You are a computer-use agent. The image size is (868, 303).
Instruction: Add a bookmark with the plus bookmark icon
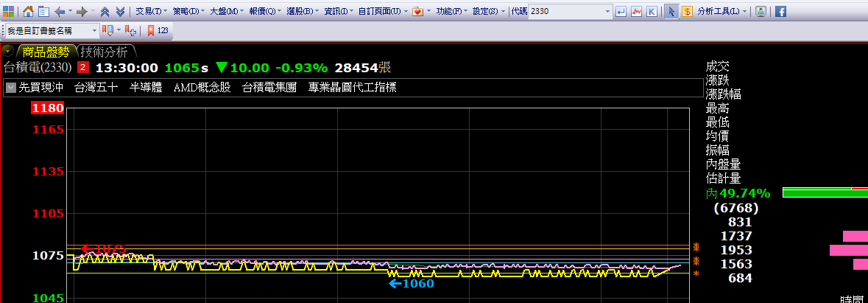(x=130, y=30)
